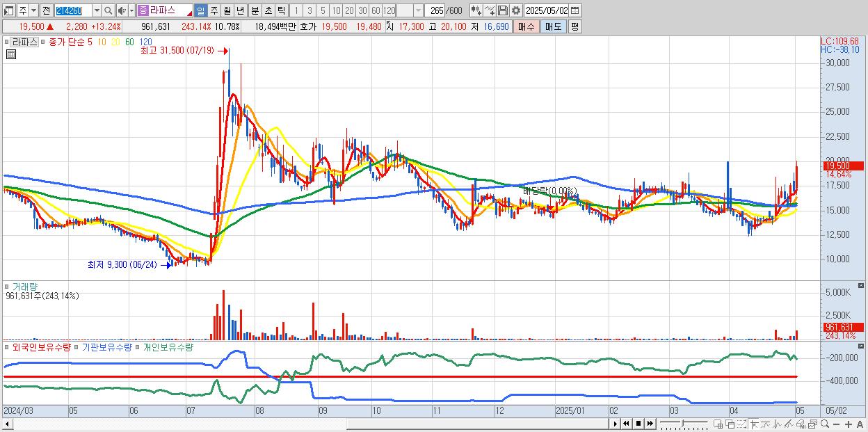Select the tick 틱 period toggle
Screen dimensions: 868x432
click(x=281, y=10)
